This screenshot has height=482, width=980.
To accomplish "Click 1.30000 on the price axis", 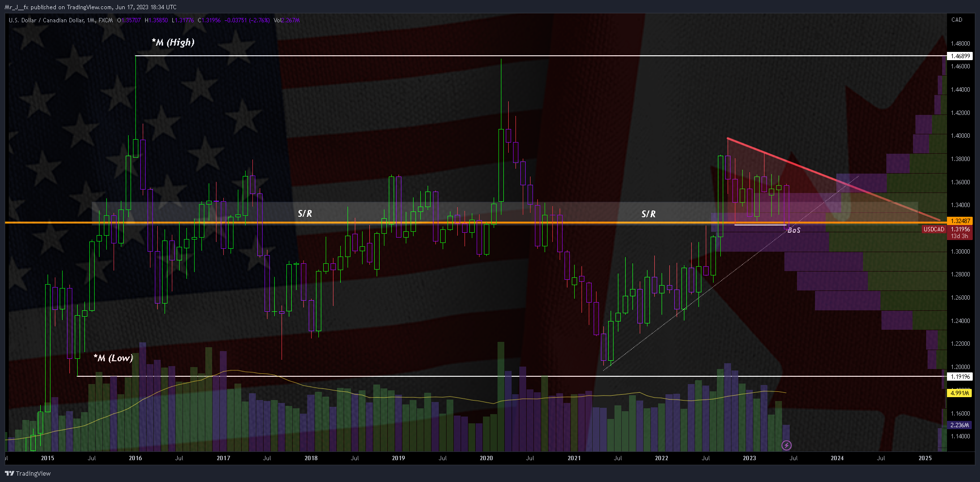I will point(961,251).
